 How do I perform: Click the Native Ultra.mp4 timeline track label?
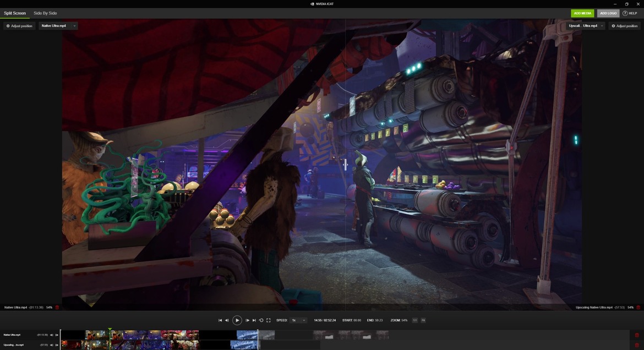tap(12, 335)
